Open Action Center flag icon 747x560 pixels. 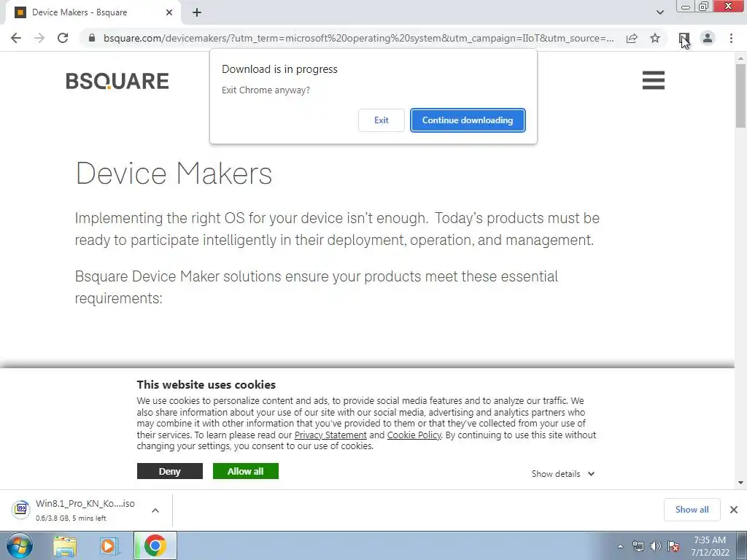pyautogui.click(x=673, y=546)
